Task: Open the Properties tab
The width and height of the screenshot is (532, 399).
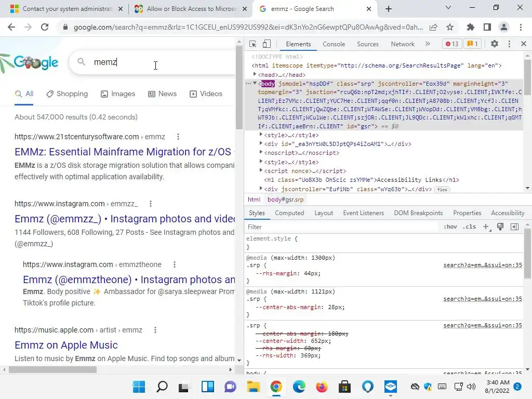Action: [467, 213]
